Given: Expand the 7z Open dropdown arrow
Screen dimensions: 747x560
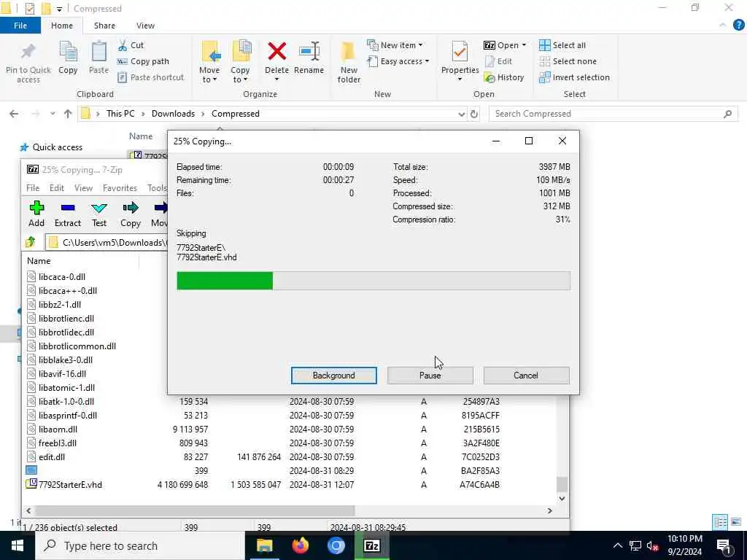Looking at the screenshot, I should tap(524, 45).
